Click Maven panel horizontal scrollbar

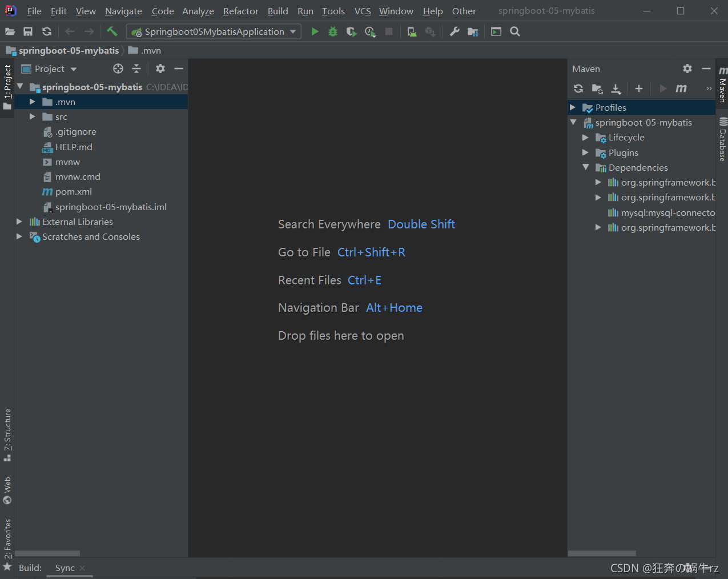602,553
